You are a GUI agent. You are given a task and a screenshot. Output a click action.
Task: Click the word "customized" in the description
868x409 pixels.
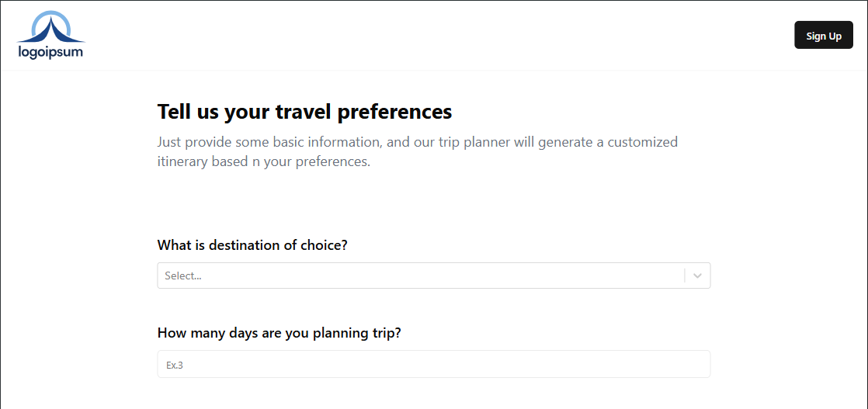pyautogui.click(x=643, y=142)
